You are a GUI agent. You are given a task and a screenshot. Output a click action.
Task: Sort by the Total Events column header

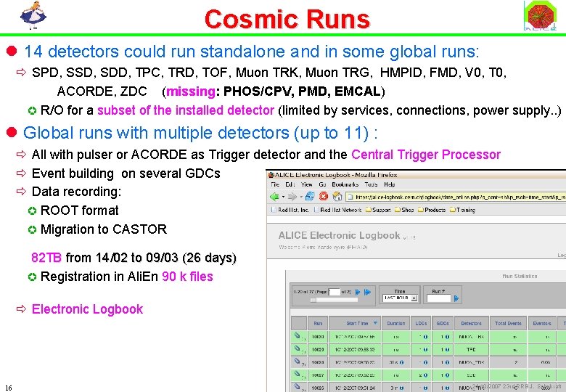pyautogui.click(x=508, y=324)
